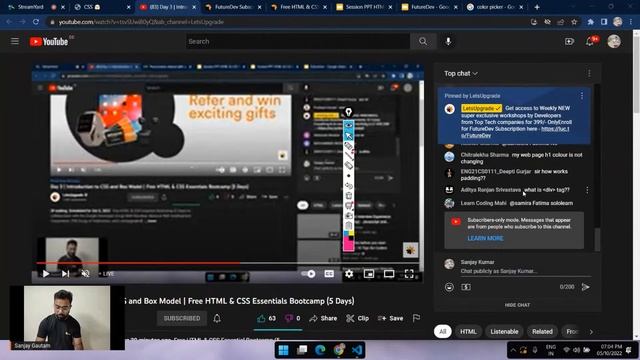Select the Listenable filter chip
The image size is (640, 360).
point(504,331)
